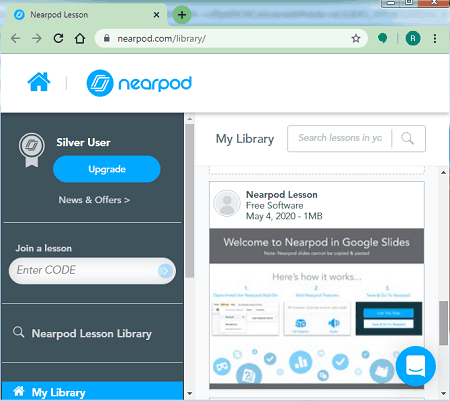Click the May 4, 2020 - 1MB text
Image resolution: width=450 pixels, height=401 pixels.
284,216
